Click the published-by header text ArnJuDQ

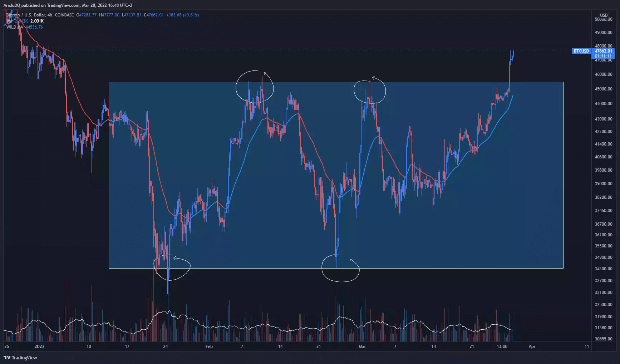click(12, 5)
